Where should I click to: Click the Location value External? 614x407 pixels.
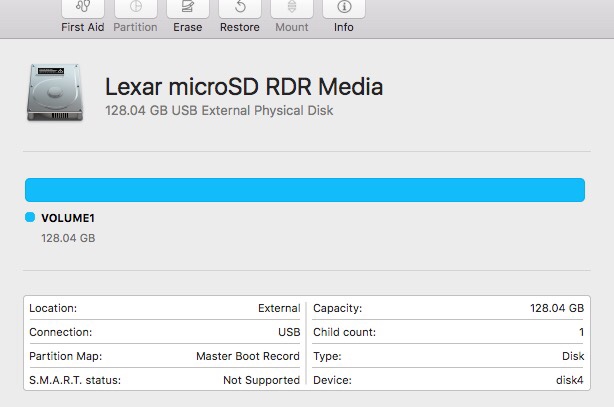pyautogui.click(x=279, y=308)
